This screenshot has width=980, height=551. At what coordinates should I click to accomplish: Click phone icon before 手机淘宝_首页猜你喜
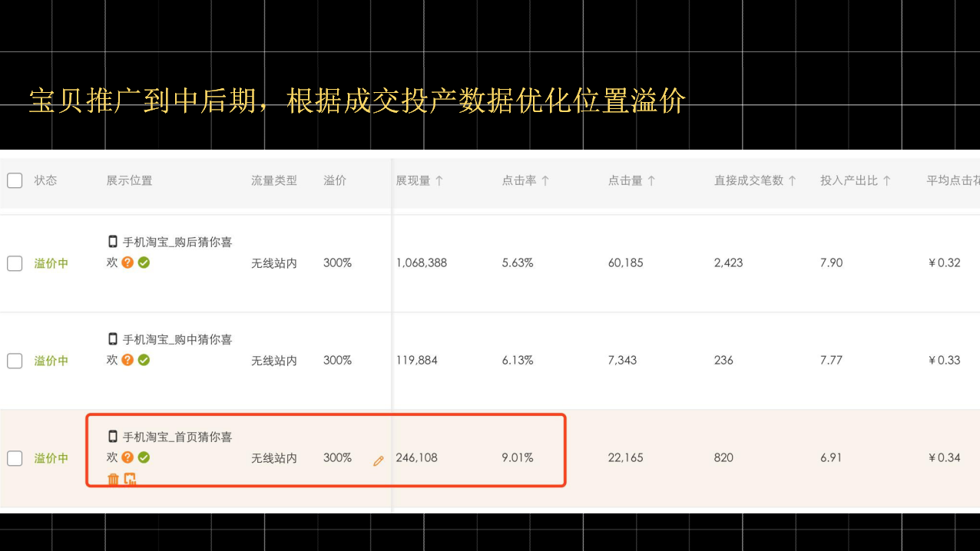(113, 436)
